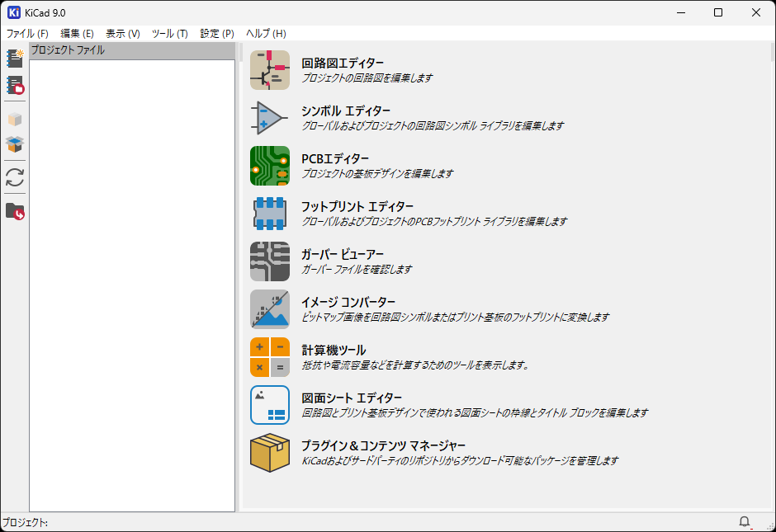The image size is (776, 532).
Task: Click description プロジェクトの回路図を編集します
Action: [367, 78]
